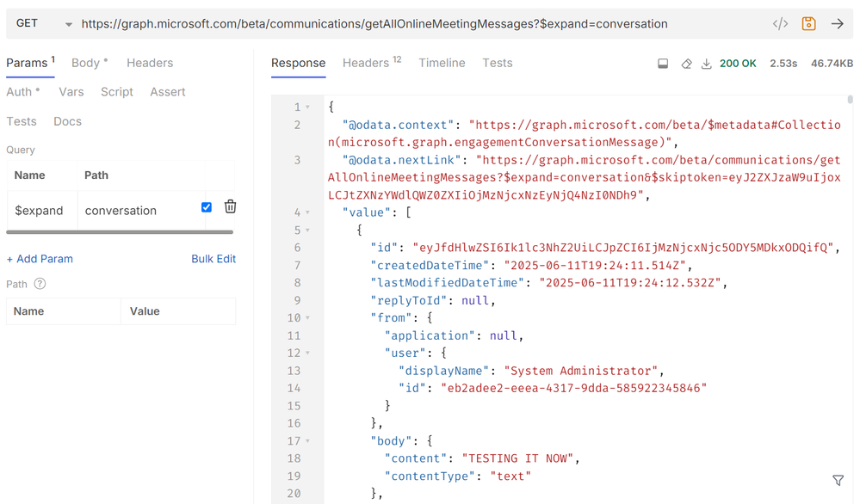
Task: Open the request Headers tab
Action: [x=150, y=63]
